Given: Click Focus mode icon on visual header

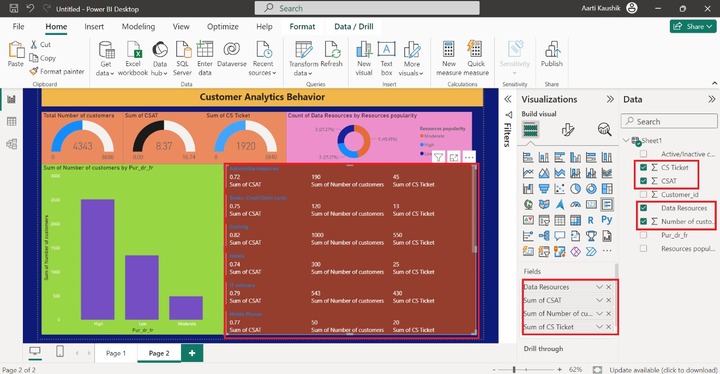Looking at the screenshot, I should 454,158.
